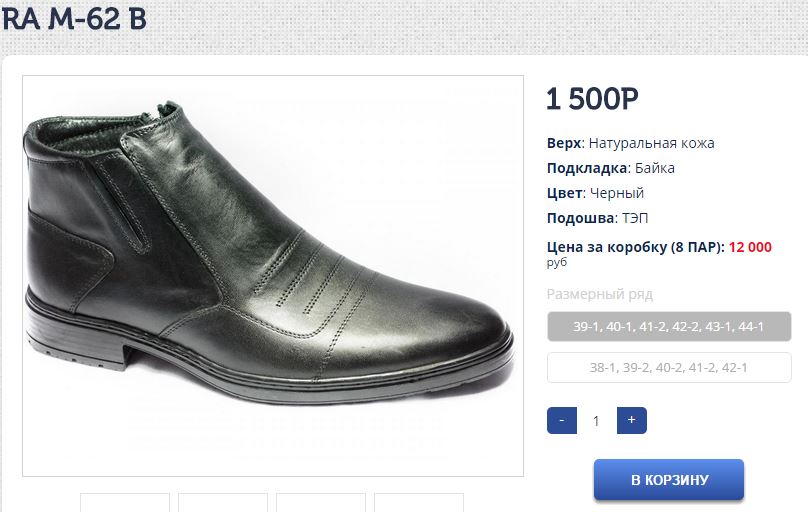Select size set starting with 39-1
This screenshot has height=512, width=808.
click(x=669, y=326)
